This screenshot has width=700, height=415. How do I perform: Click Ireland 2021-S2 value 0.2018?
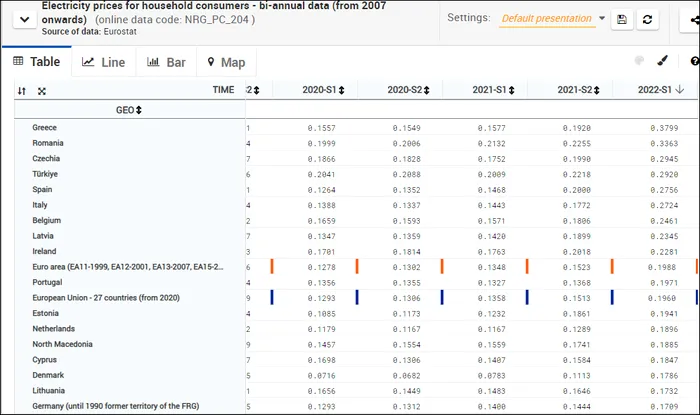[x=576, y=252]
